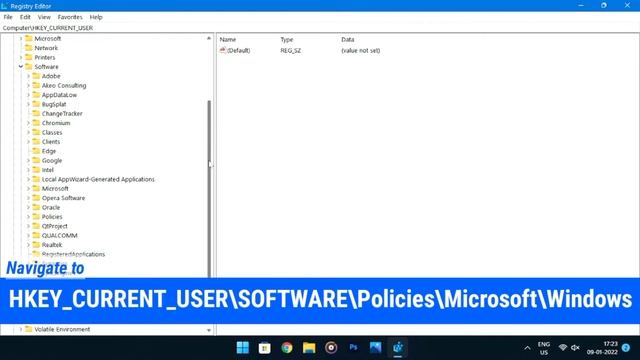Select the Intel folder icon
The width and height of the screenshot is (640, 360).
[x=36, y=170]
